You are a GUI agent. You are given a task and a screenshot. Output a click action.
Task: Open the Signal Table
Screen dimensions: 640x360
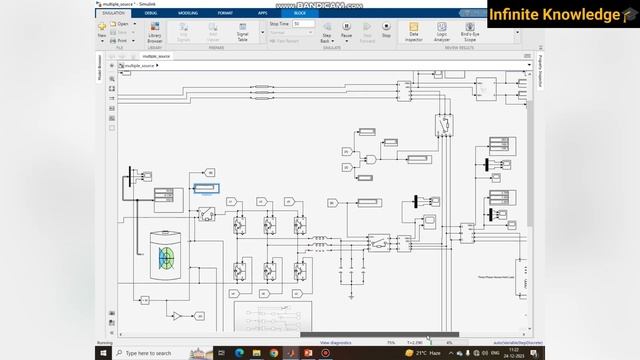pyautogui.click(x=242, y=33)
